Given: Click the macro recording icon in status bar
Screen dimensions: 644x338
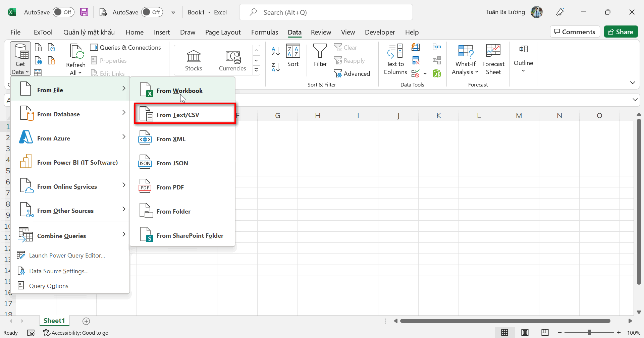Looking at the screenshot, I should point(31,333).
